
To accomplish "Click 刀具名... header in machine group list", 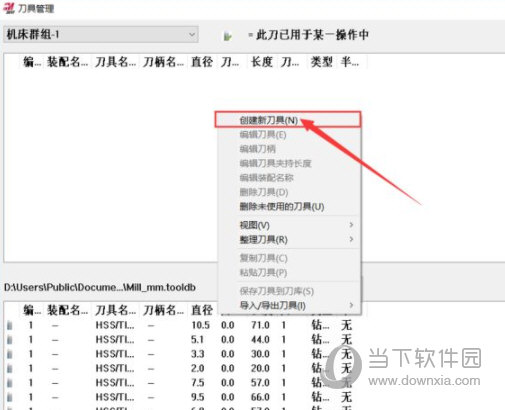I will (115, 62).
